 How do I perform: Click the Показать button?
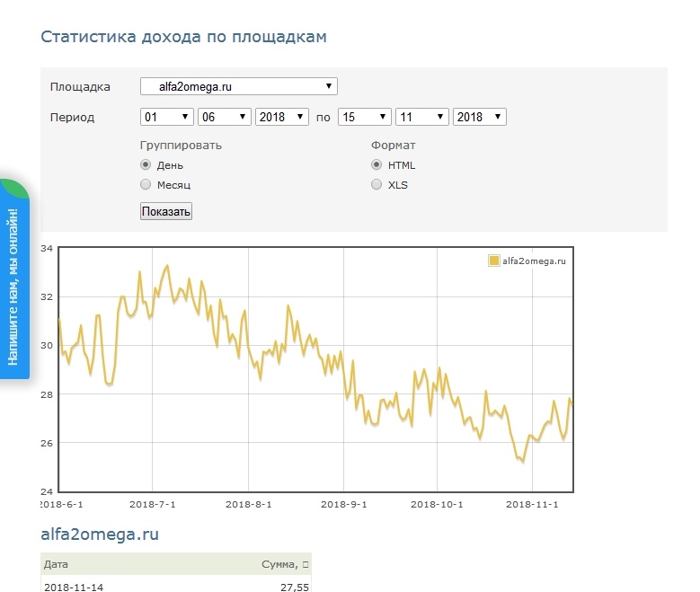pos(166,211)
